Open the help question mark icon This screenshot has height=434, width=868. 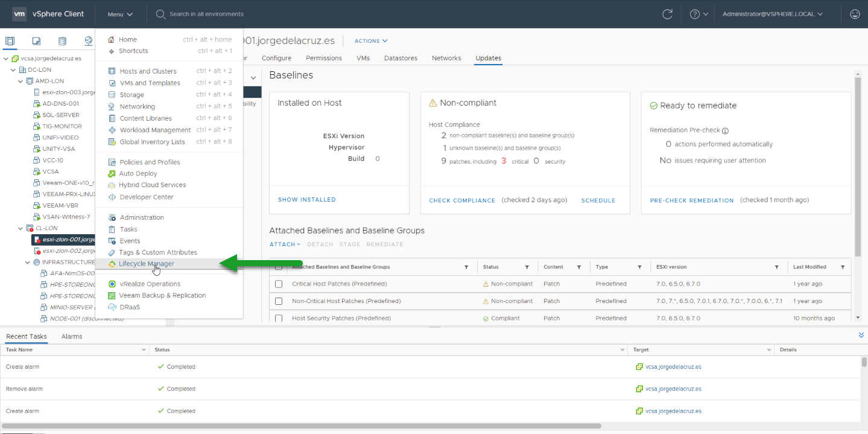pos(694,14)
